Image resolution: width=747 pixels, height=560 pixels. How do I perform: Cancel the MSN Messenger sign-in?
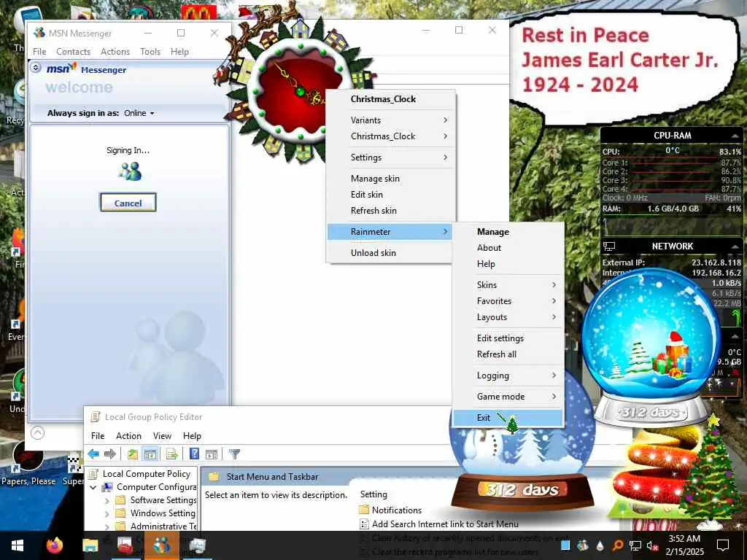(128, 203)
